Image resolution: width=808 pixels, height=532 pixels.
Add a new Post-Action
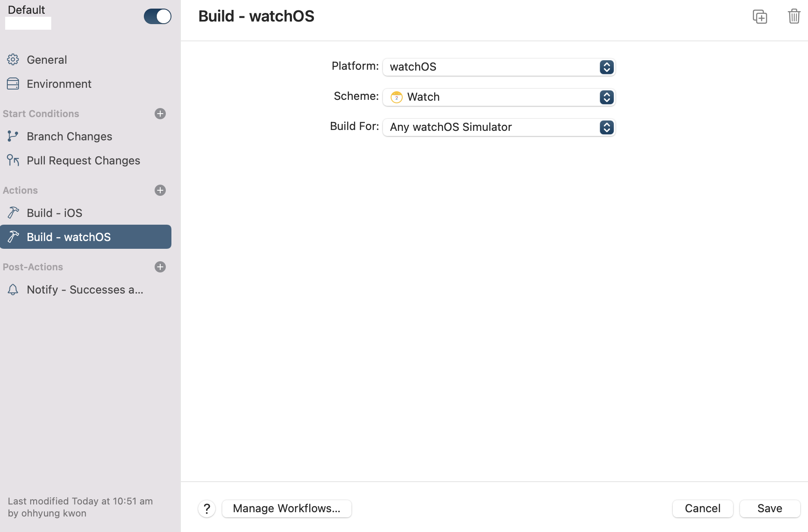[160, 267]
